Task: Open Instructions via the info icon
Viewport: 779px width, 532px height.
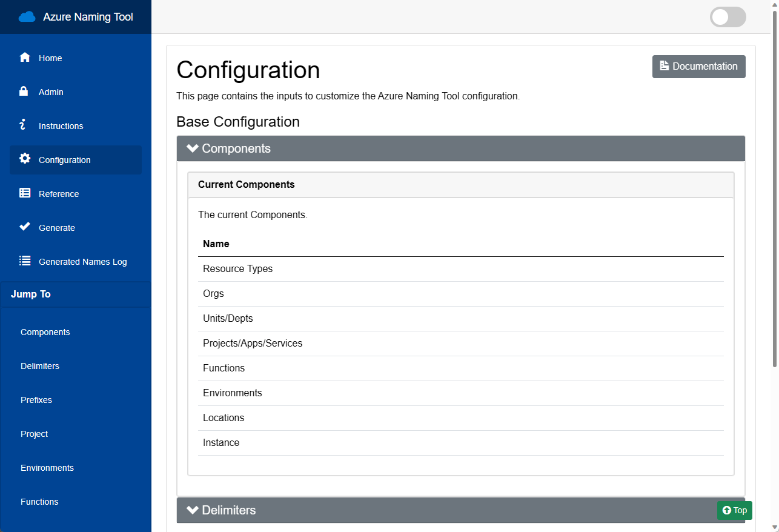Action: [x=24, y=125]
